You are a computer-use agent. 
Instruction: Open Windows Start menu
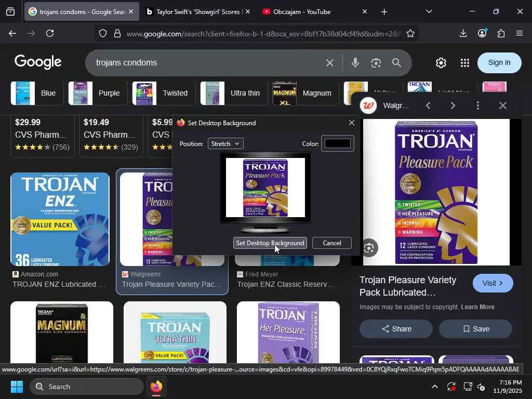point(17,387)
